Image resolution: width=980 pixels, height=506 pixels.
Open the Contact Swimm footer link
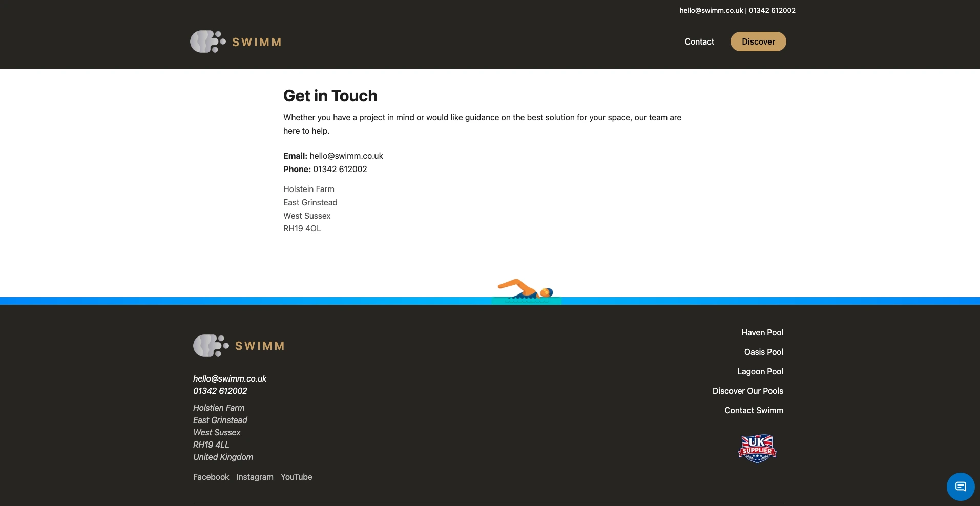click(754, 410)
